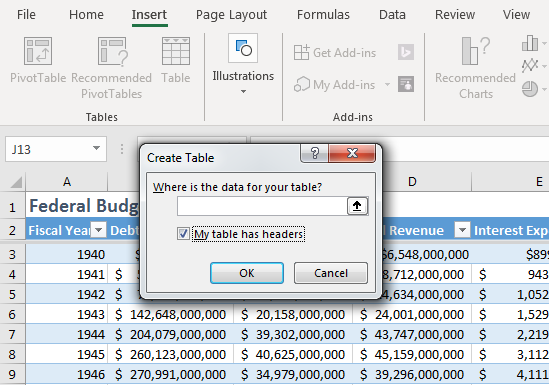The image size is (549, 385).
Task: Open Recommended Charts
Action: pos(475,68)
